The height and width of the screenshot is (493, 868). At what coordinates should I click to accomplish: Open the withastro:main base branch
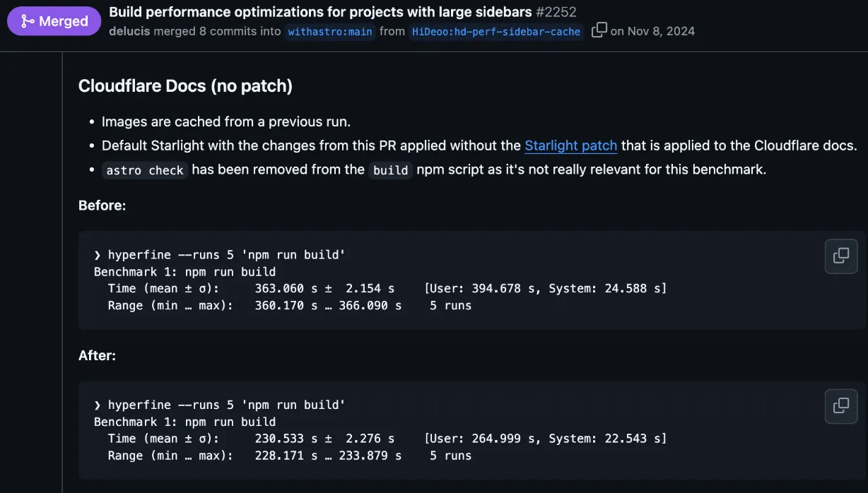[x=330, y=32]
